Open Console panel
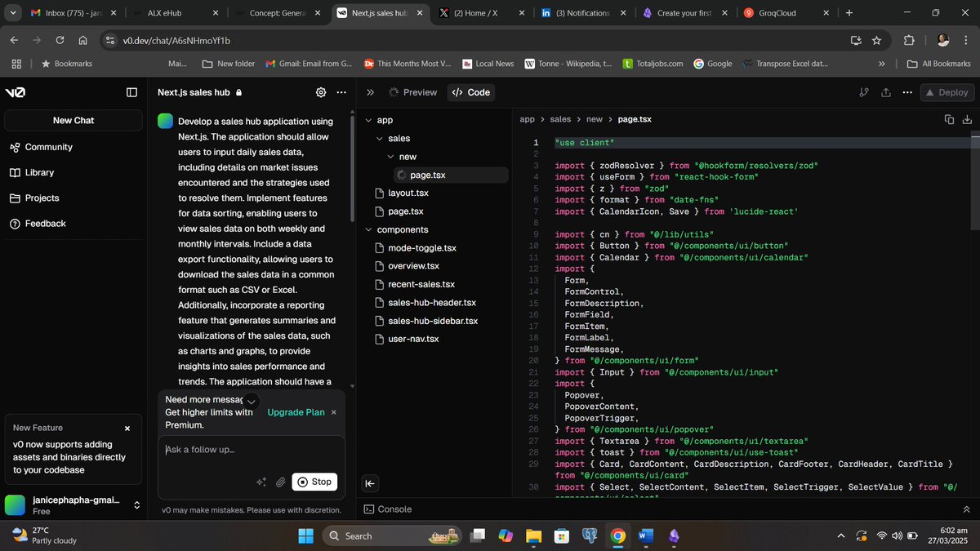 pos(388,509)
